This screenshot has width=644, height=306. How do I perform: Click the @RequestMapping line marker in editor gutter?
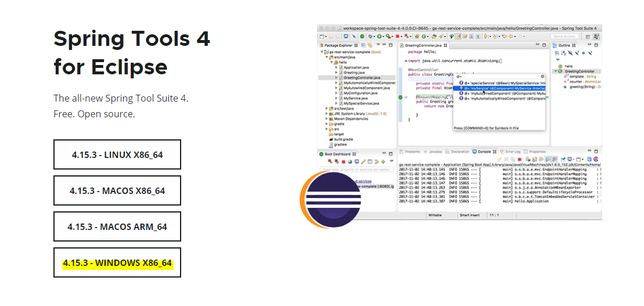pyautogui.click(x=401, y=98)
